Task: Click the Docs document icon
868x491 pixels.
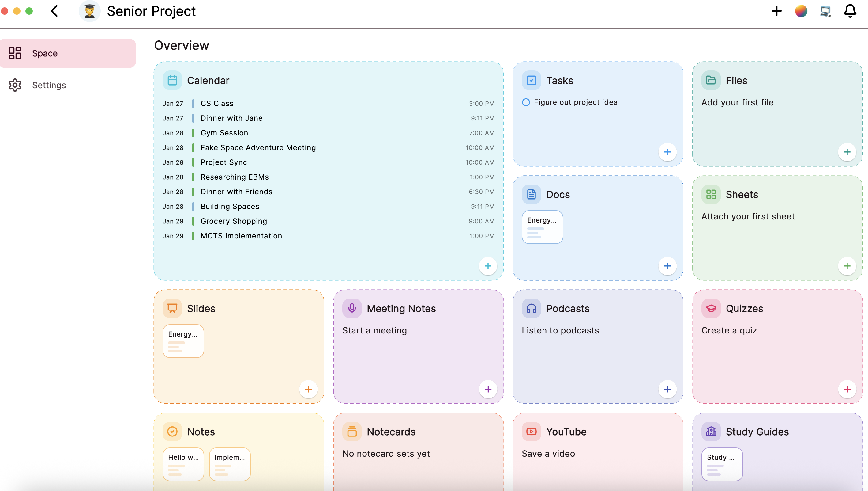Action: pyautogui.click(x=532, y=194)
